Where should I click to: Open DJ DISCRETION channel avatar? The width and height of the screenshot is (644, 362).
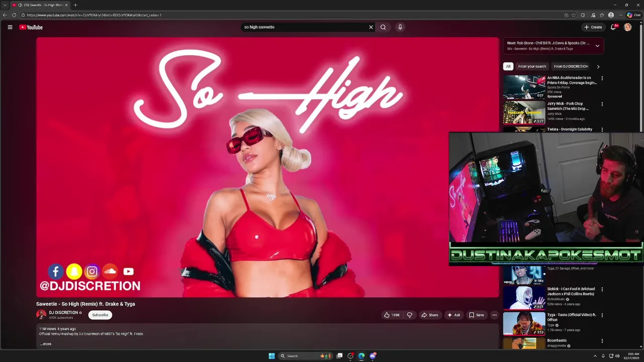click(41, 315)
